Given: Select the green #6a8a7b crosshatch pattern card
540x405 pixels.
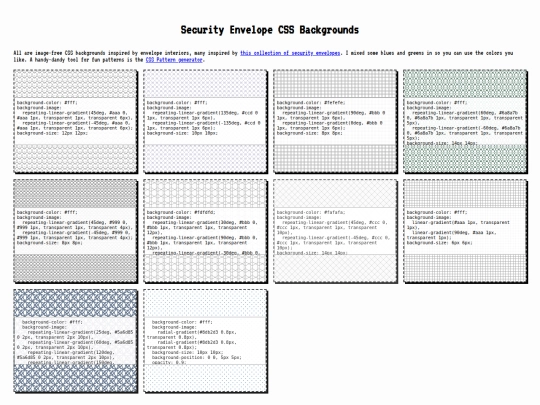Looking at the screenshot, I should click(465, 121).
